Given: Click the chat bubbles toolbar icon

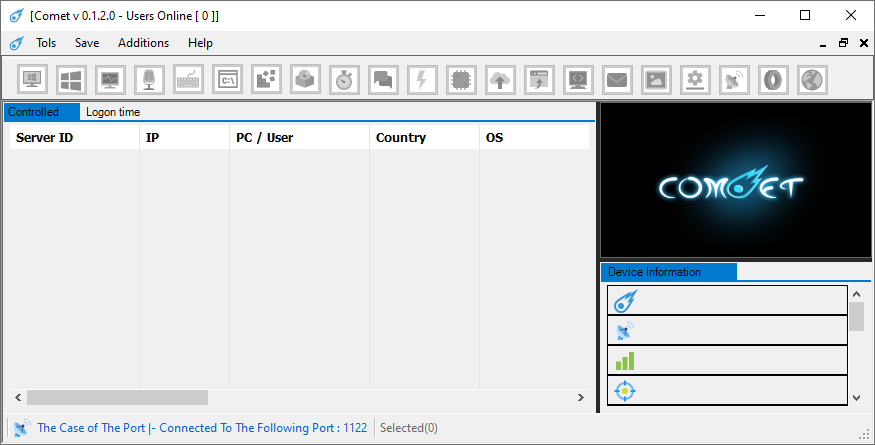Looking at the screenshot, I should tap(384, 79).
